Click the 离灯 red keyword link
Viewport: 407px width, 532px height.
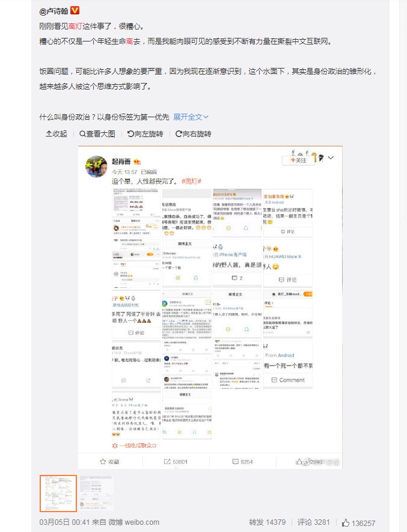pyautogui.click(x=75, y=26)
